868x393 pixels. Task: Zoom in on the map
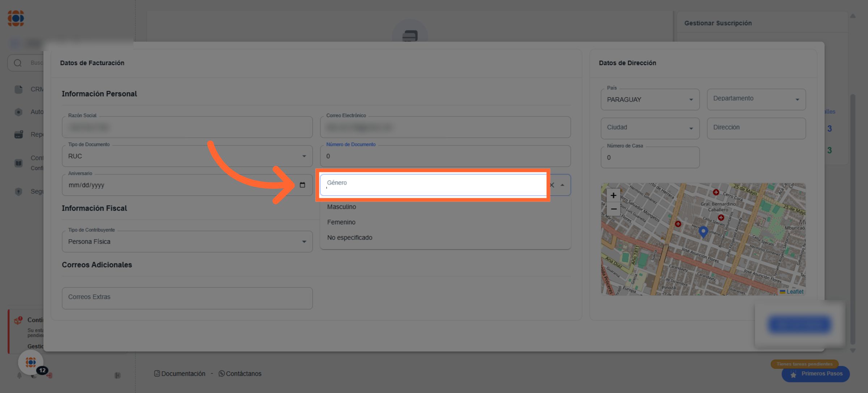point(613,195)
